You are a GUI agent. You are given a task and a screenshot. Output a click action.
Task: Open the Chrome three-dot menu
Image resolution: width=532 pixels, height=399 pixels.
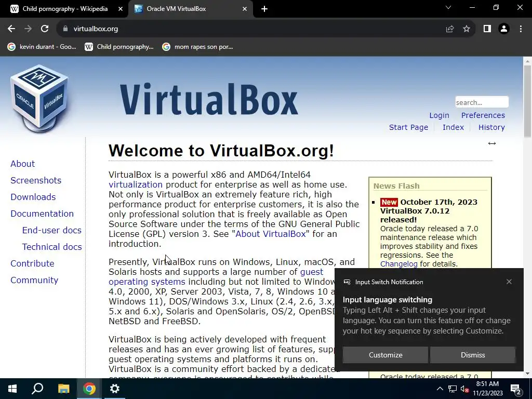pos(521,29)
